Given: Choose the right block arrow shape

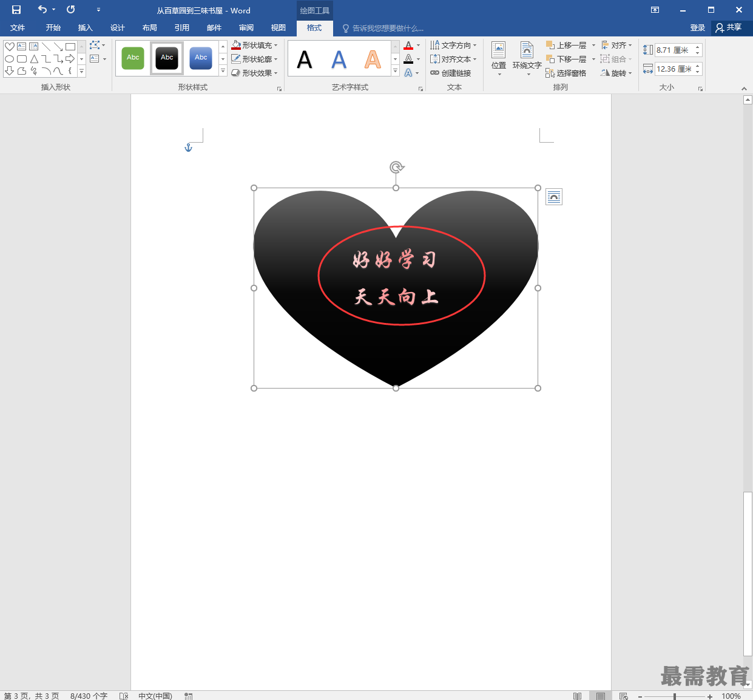Looking at the screenshot, I should pyautogui.click(x=70, y=59).
